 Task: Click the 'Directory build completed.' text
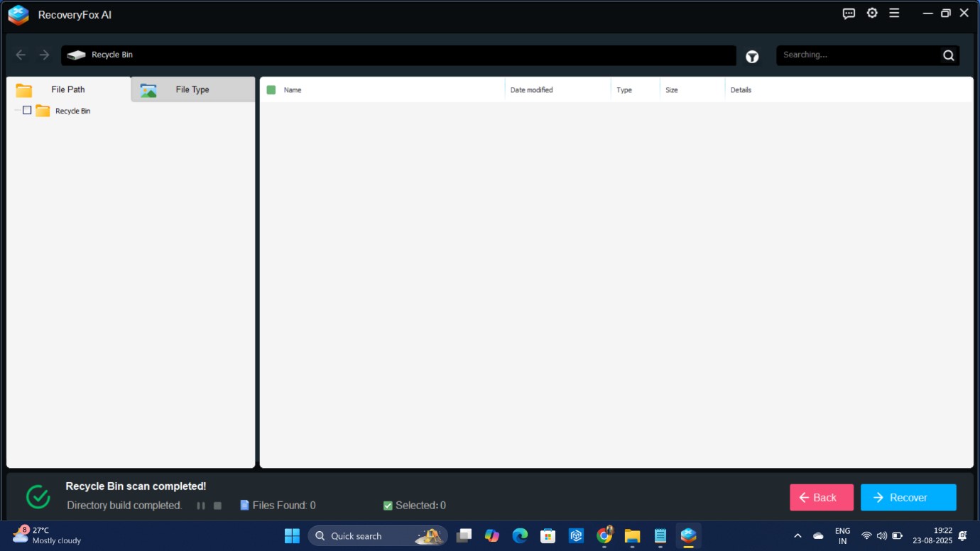[x=124, y=506]
